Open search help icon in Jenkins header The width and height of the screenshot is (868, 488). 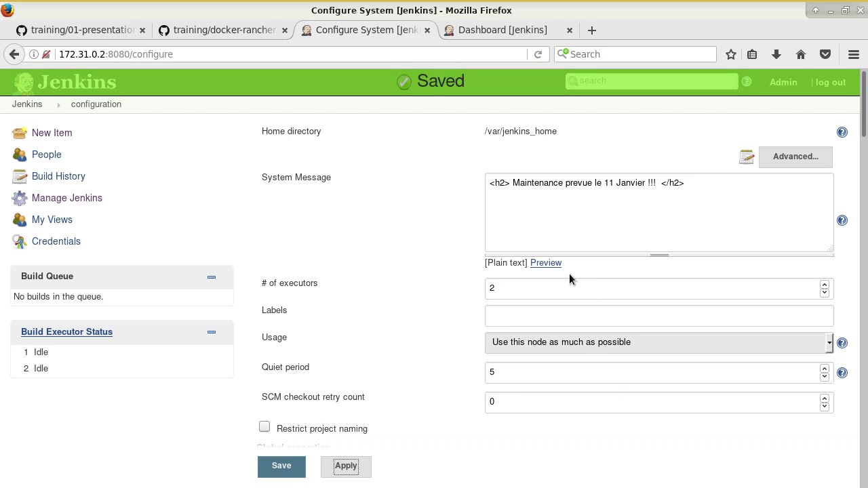point(747,81)
